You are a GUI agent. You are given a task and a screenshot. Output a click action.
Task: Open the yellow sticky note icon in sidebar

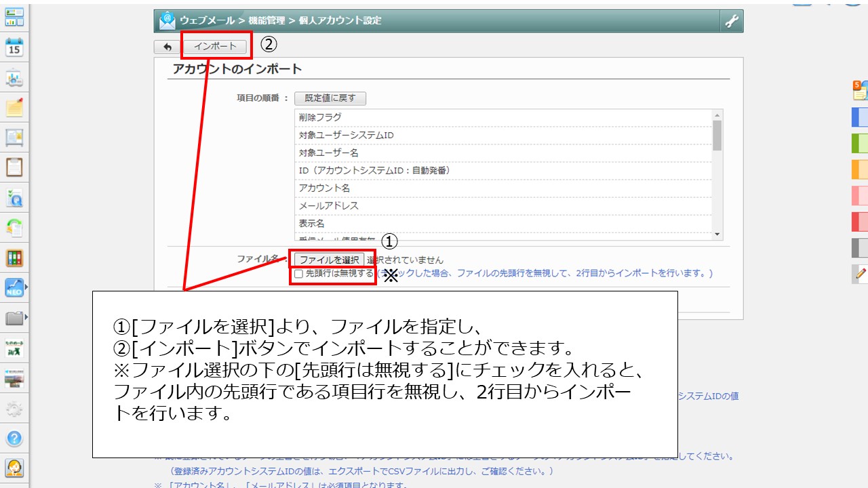14,108
